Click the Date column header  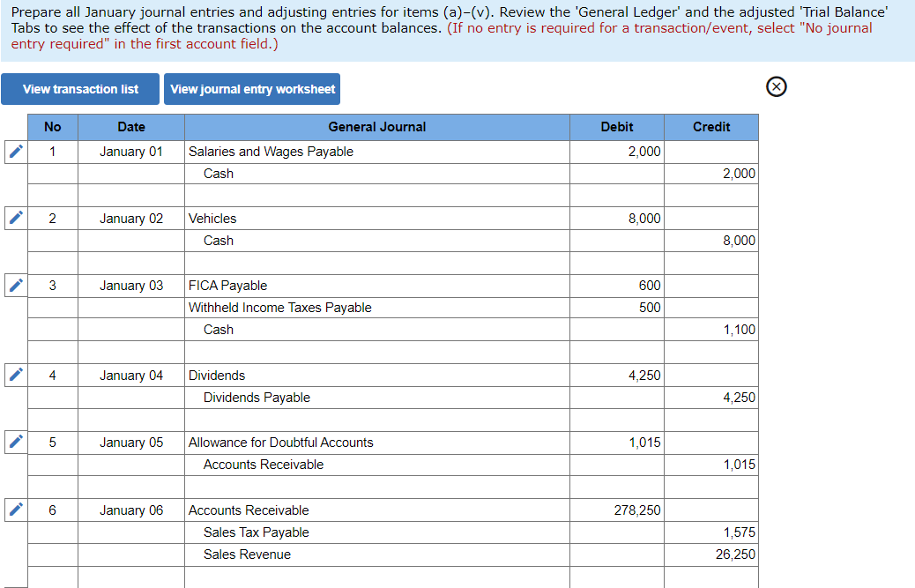click(x=131, y=127)
